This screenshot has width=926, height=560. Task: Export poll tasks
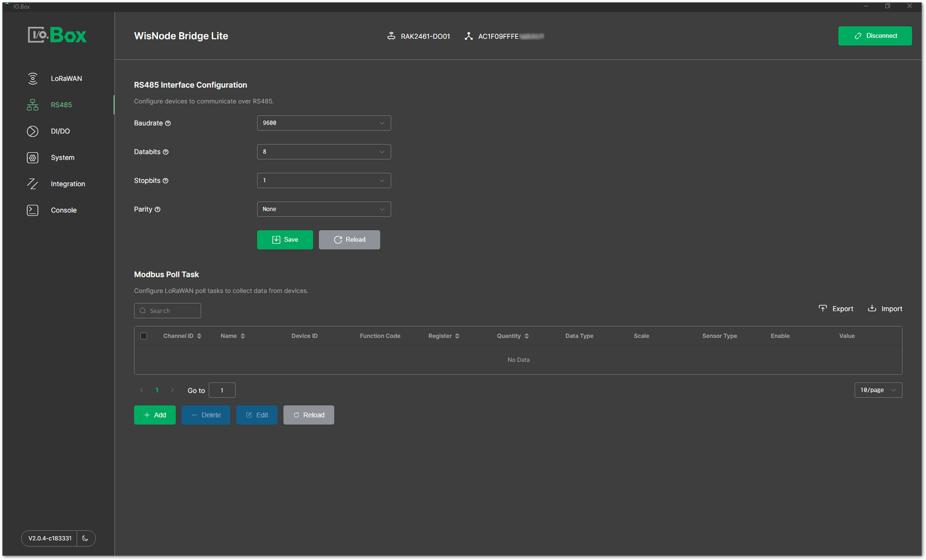point(836,309)
